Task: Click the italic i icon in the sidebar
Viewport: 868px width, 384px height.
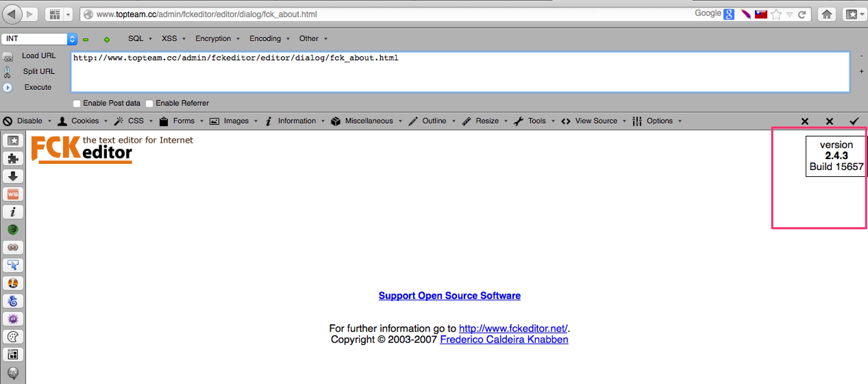Action: (13, 212)
